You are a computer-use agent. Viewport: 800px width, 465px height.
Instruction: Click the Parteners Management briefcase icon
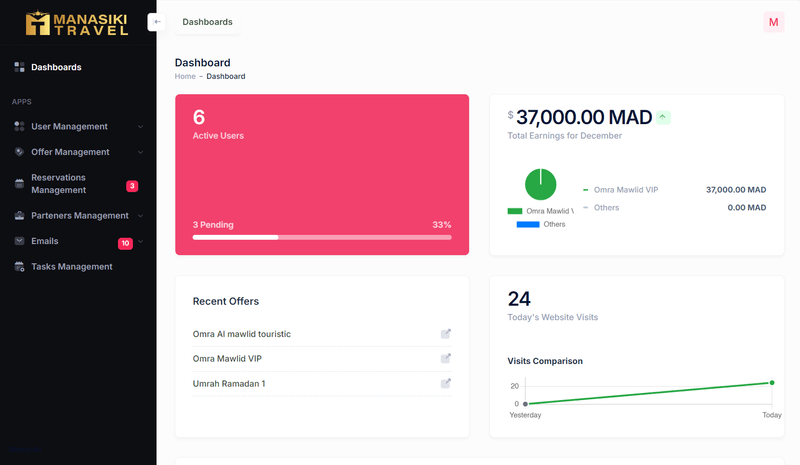[x=20, y=215]
